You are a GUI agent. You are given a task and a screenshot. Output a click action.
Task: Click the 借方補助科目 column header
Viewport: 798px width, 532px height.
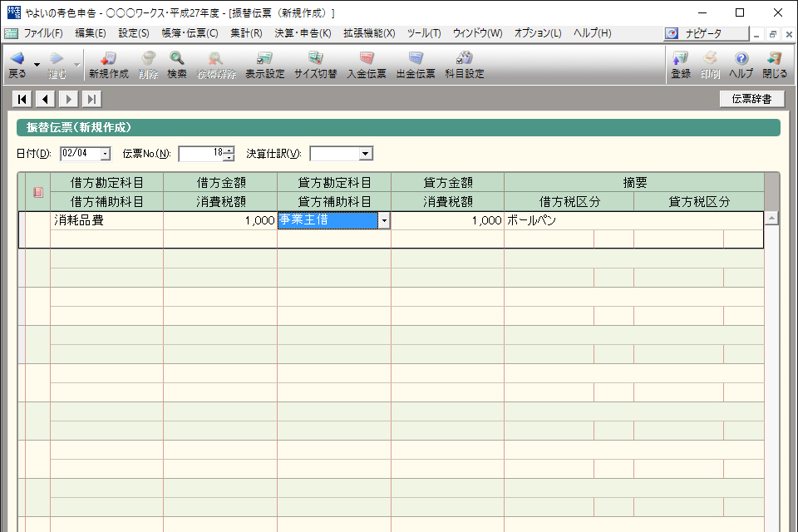tap(107, 202)
